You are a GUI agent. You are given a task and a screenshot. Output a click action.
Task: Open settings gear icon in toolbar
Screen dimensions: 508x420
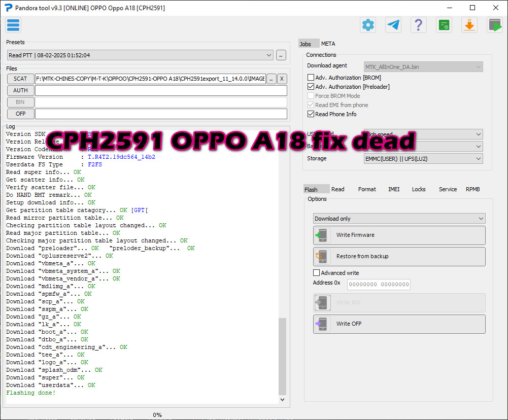368,25
